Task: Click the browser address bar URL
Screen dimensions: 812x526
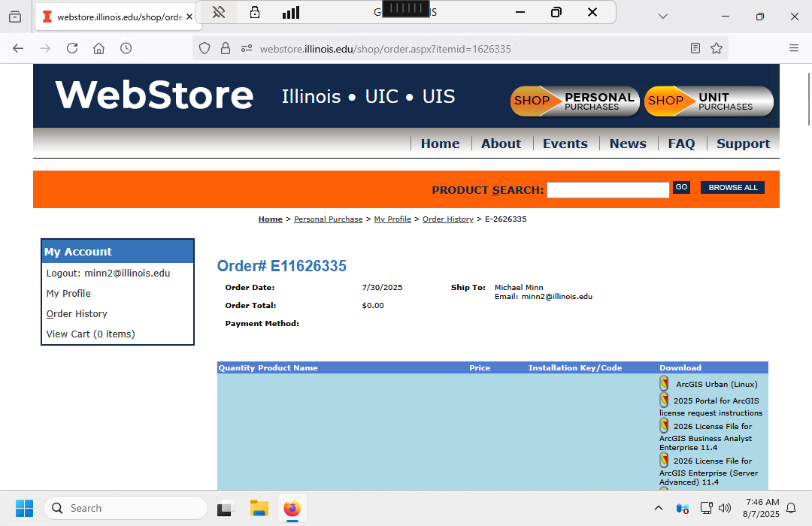Action: [385, 49]
